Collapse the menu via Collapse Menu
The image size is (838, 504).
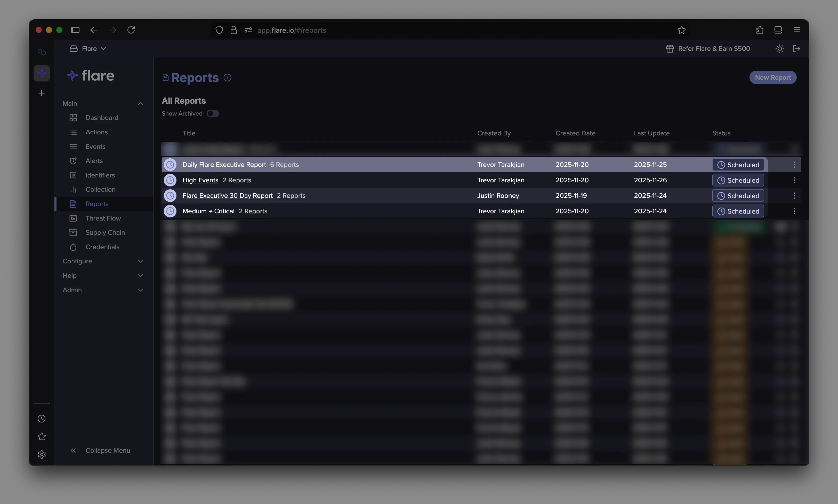pyautogui.click(x=100, y=450)
